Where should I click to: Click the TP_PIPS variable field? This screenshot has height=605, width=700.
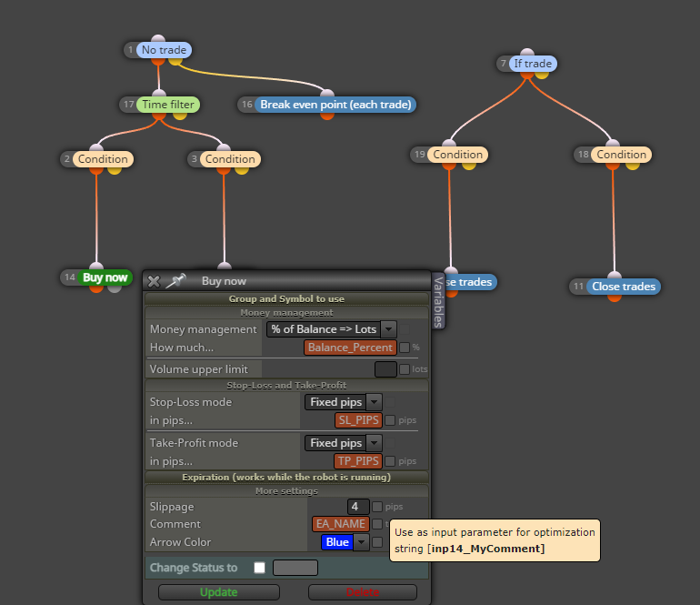(x=358, y=460)
